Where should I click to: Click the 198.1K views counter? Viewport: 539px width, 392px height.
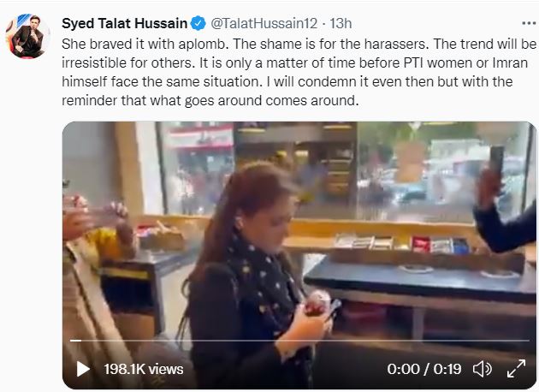point(144,369)
